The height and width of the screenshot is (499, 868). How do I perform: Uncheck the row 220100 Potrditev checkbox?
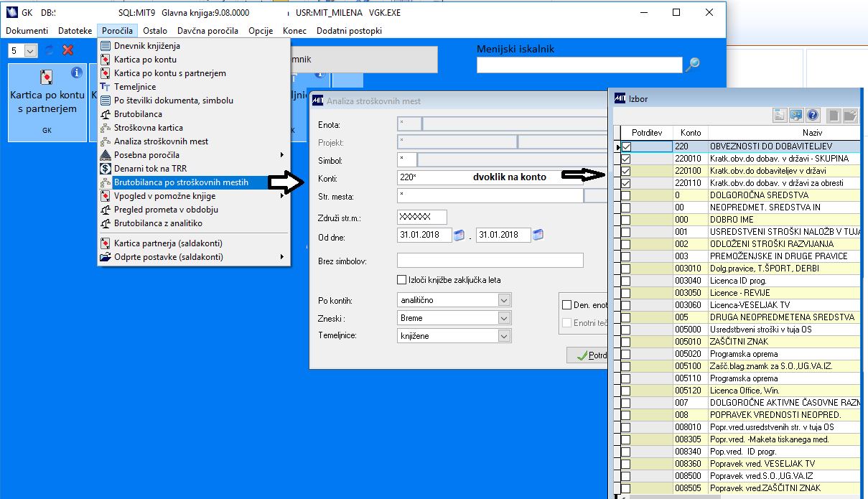(626, 171)
